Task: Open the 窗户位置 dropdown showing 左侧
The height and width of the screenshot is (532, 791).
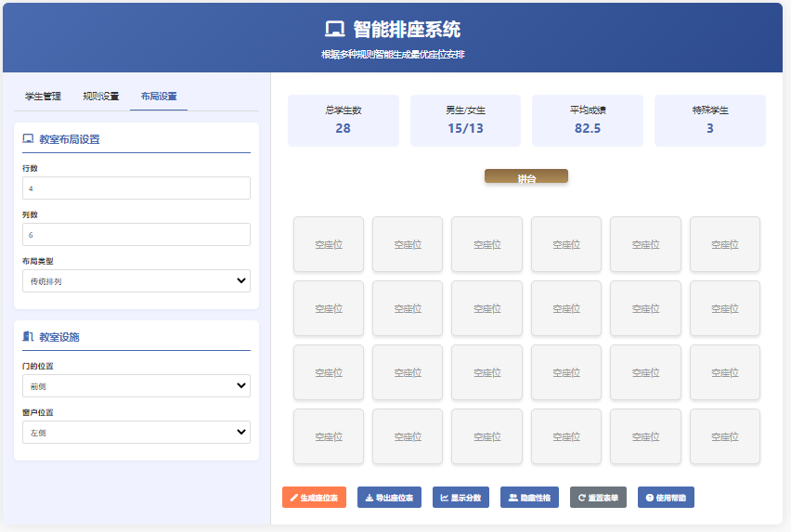Action: [x=136, y=432]
